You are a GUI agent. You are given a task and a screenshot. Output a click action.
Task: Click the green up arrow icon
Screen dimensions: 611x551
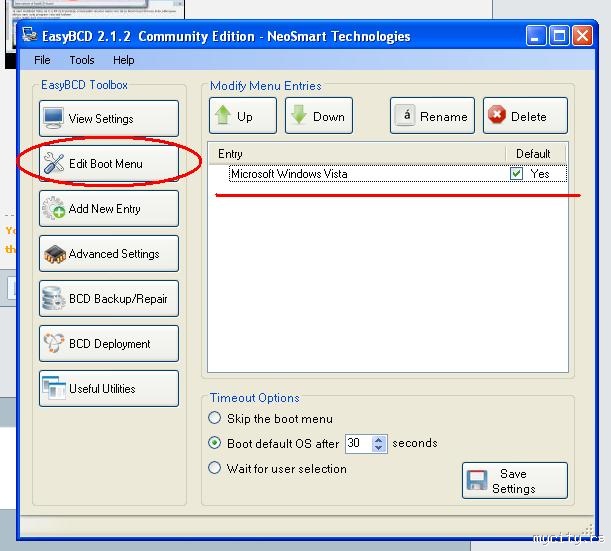pos(223,115)
